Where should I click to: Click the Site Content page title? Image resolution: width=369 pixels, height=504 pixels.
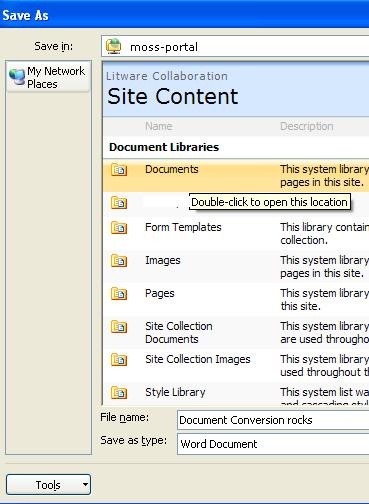click(x=173, y=96)
